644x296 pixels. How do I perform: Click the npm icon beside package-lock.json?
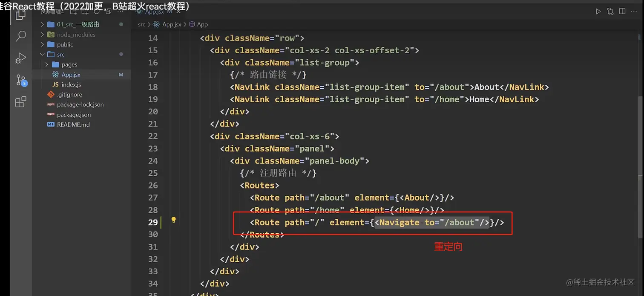51,104
